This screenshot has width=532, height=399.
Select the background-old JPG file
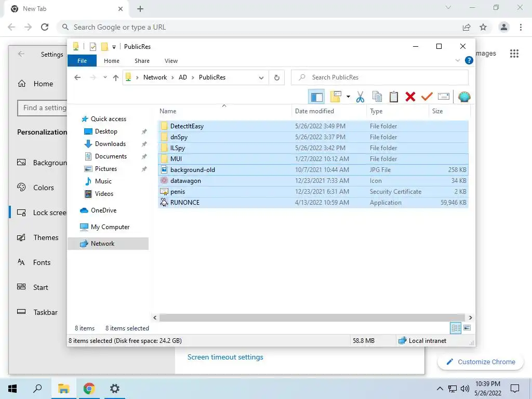pyautogui.click(x=313, y=170)
